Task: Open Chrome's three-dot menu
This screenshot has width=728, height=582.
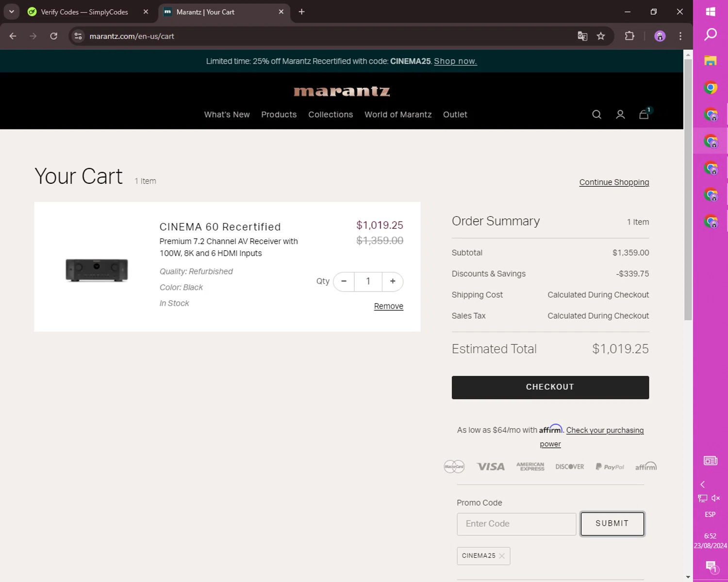Action: (x=680, y=36)
